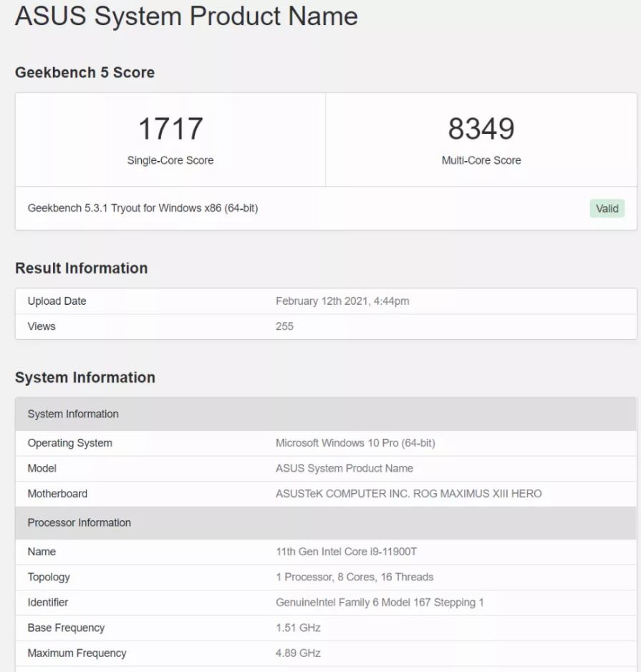This screenshot has width=641, height=672.
Task: Click the single-core score 1717
Action: point(170,129)
